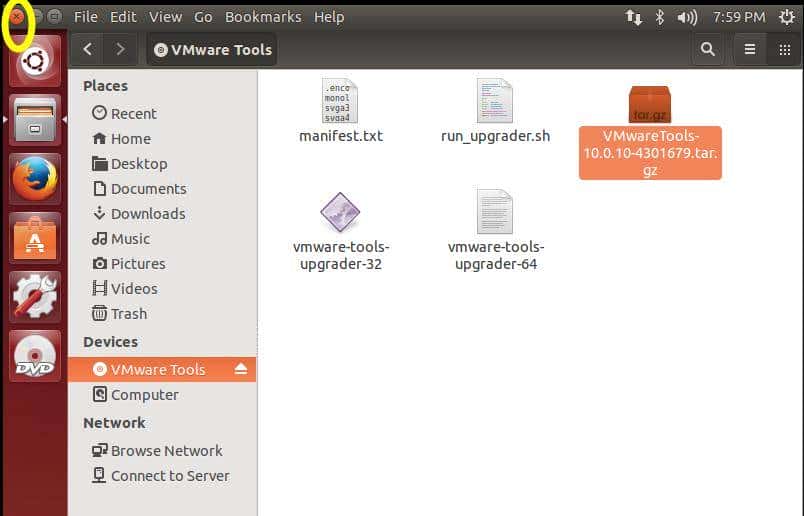The image size is (804, 516).
Task: Open the sound volume indicator
Action: tap(687, 17)
